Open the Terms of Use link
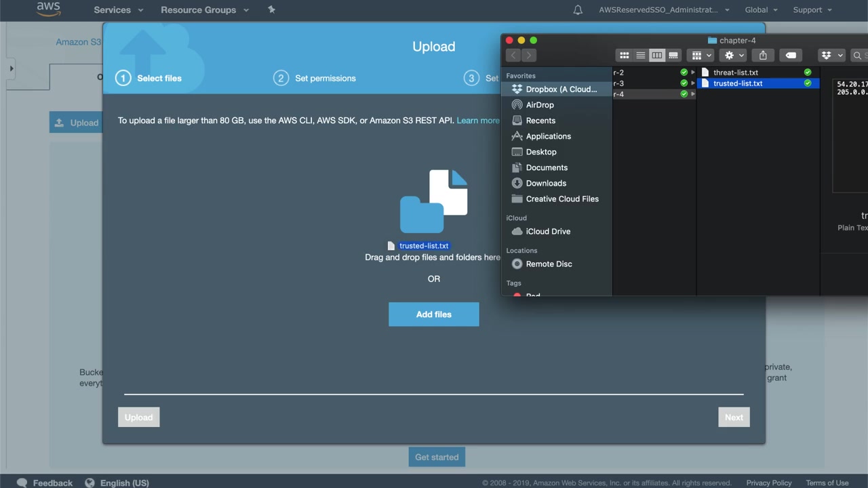The image size is (868, 488). [827, 483]
